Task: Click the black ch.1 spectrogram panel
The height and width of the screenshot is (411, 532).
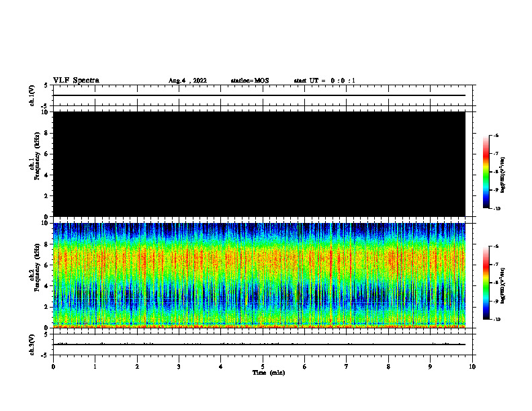Action: (x=259, y=164)
